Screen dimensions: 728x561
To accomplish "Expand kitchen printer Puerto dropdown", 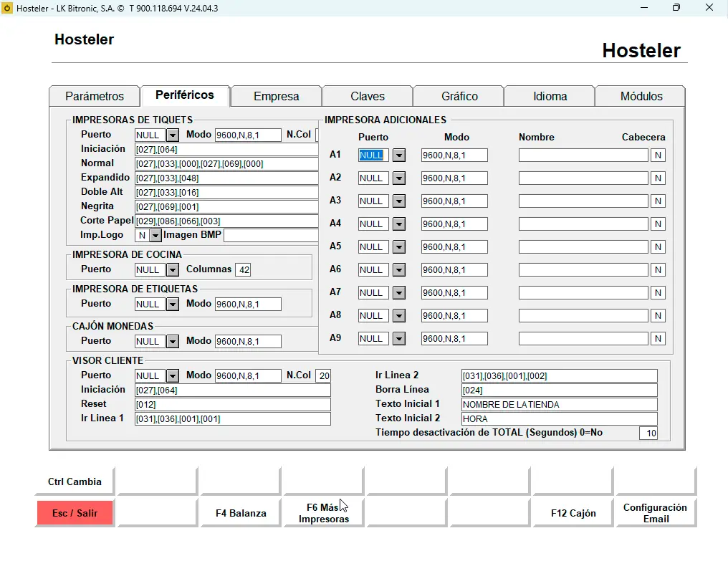I will 173,270.
